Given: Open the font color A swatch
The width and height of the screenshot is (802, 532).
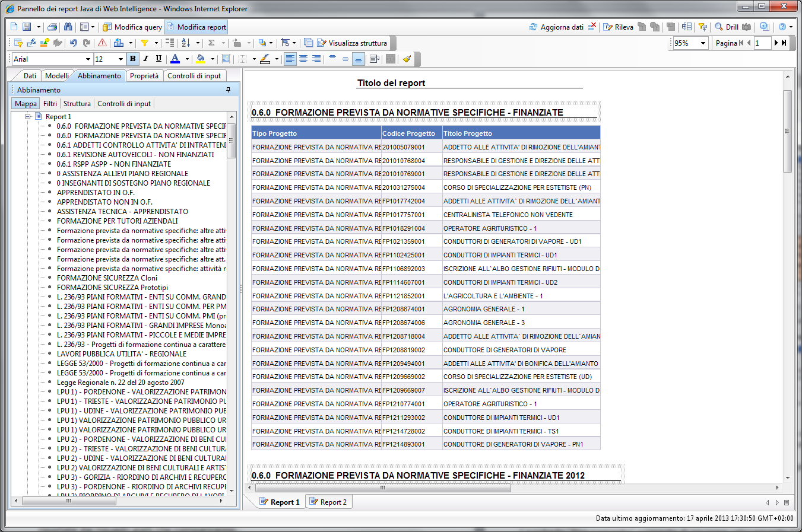Looking at the screenshot, I should [175, 59].
